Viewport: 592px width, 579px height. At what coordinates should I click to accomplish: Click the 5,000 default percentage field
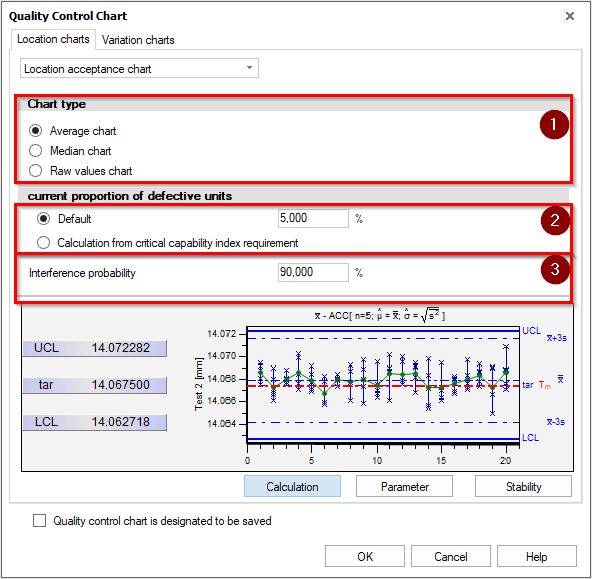[313, 218]
